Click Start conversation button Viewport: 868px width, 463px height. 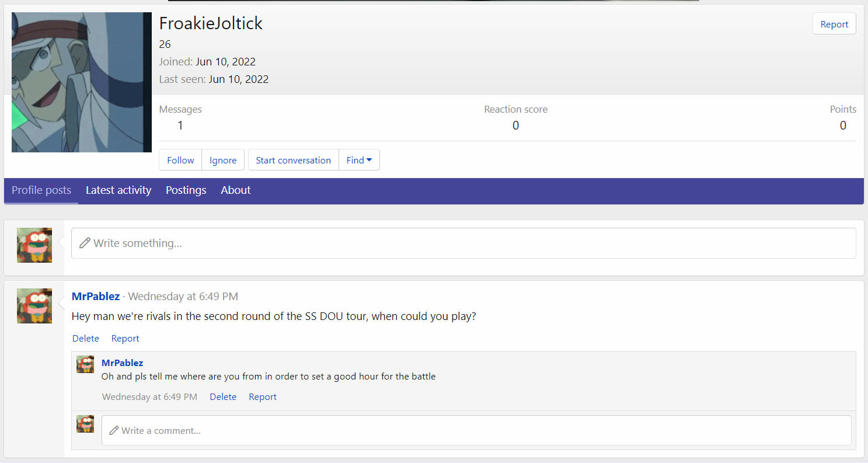[293, 160]
